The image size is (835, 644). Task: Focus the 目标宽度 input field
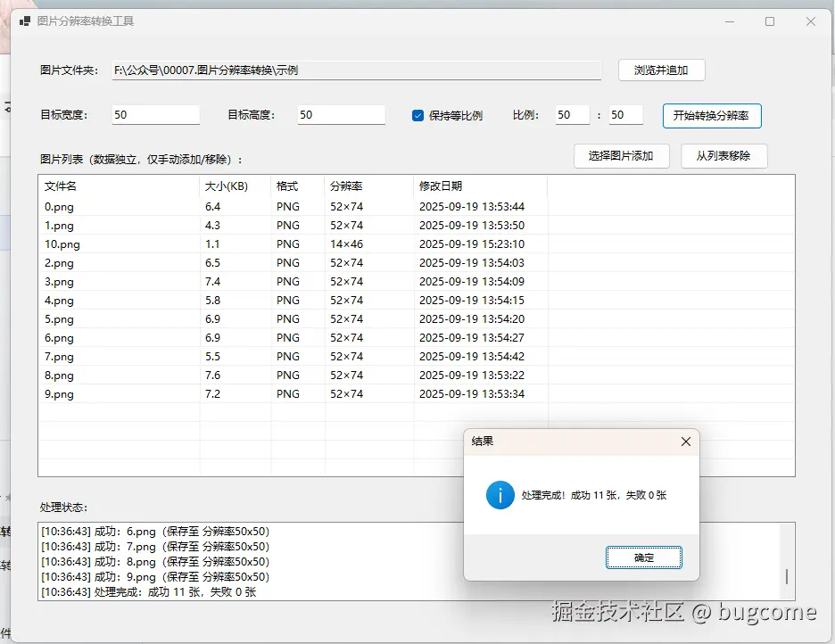point(155,115)
